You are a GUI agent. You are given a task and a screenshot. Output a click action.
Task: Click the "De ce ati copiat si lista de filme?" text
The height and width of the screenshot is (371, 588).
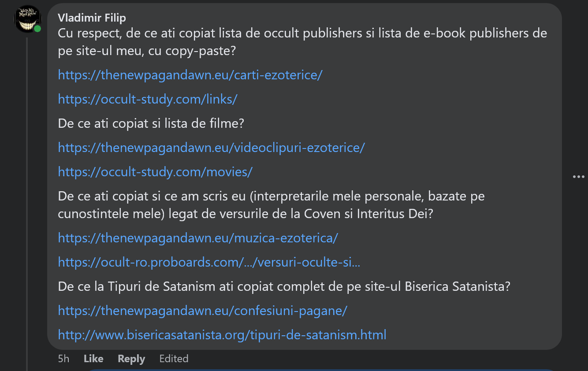(x=151, y=123)
